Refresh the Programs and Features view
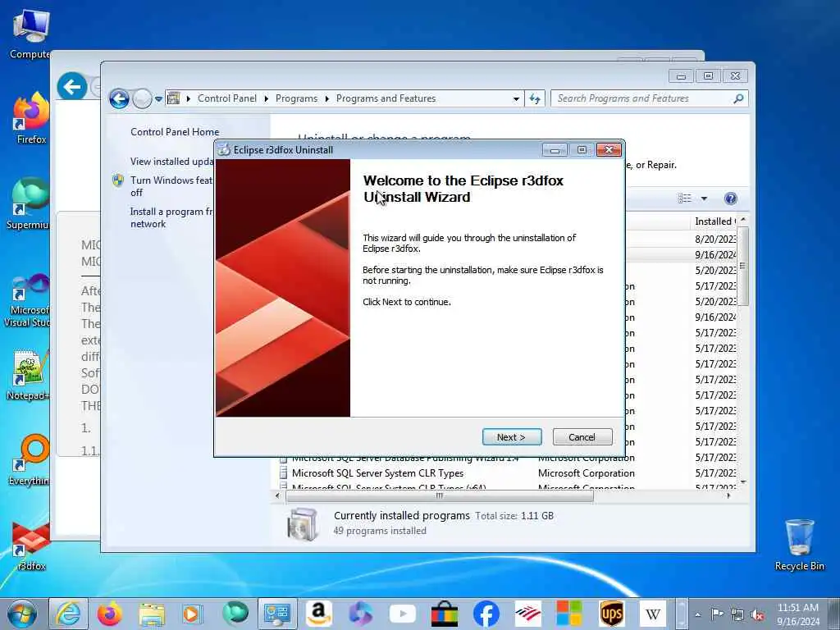840x630 pixels. tap(535, 98)
